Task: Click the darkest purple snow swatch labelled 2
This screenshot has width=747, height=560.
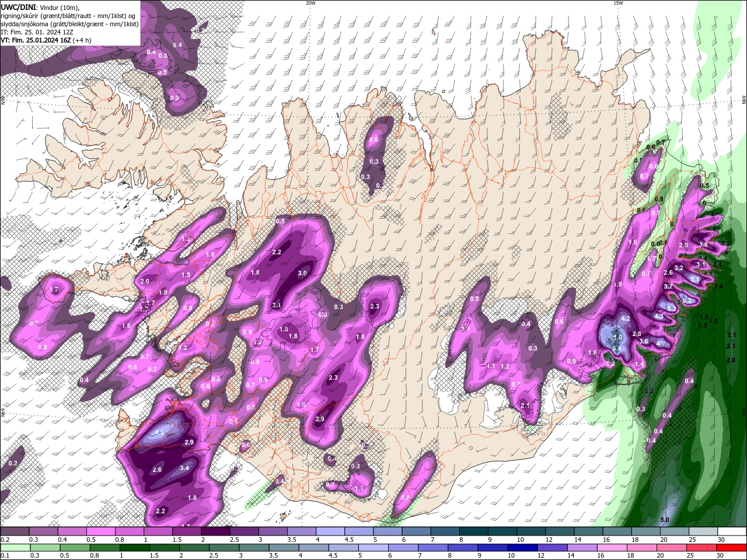Action: 215,531
